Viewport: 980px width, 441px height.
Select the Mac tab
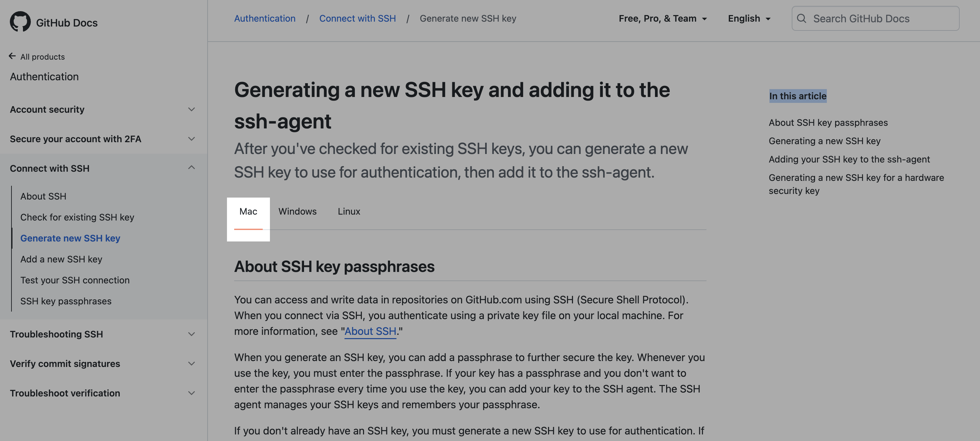coord(248,211)
